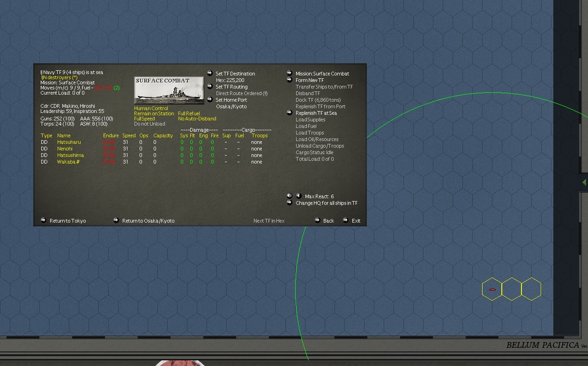Click the Surface Combat battleship image
Image resolution: width=588 pixels, height=366 pixels.
169,90
